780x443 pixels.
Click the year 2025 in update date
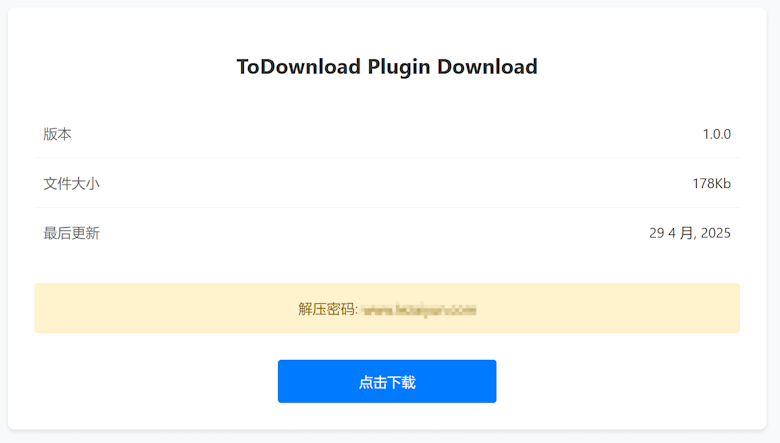tap(716, 233)
